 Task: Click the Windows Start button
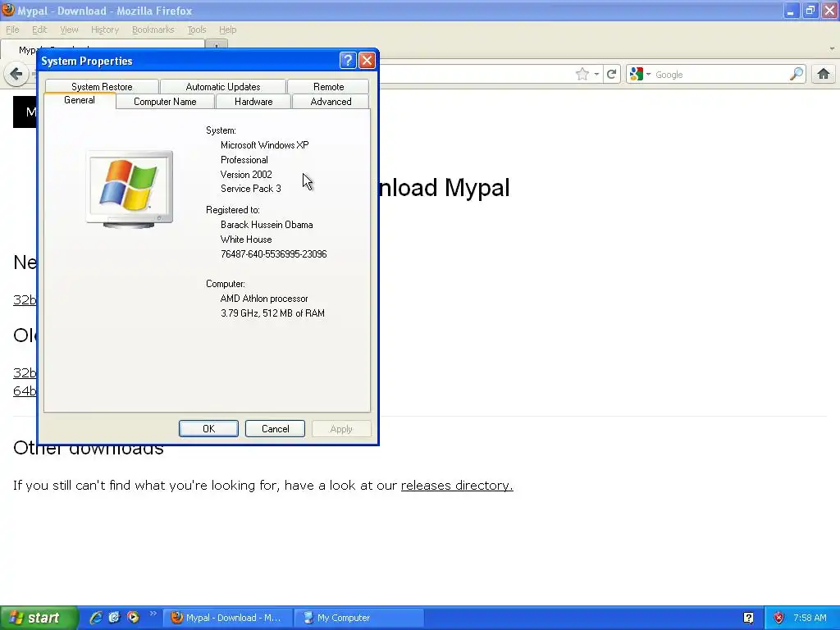[x=39, y=618]
